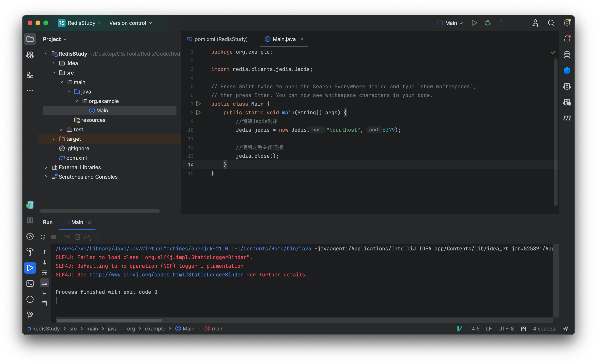Click the More tool windows ellipsis in left sidebar
Screen dimensions: 597x364
coord(30,91)
